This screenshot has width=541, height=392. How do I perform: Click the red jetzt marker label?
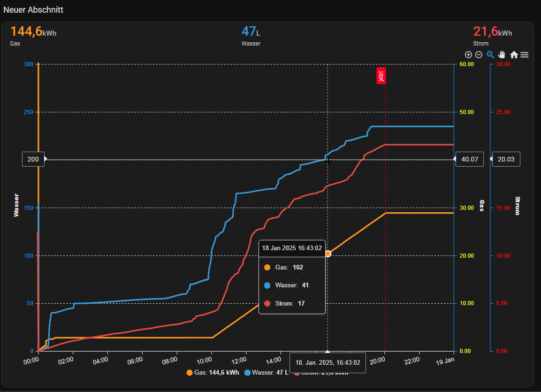click(x=381, y=76)
